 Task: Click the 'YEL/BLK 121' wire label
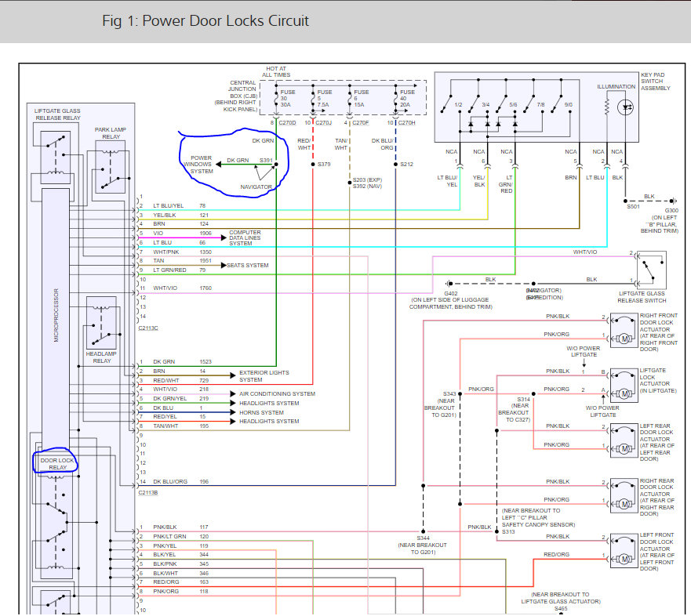coord(180,215)
